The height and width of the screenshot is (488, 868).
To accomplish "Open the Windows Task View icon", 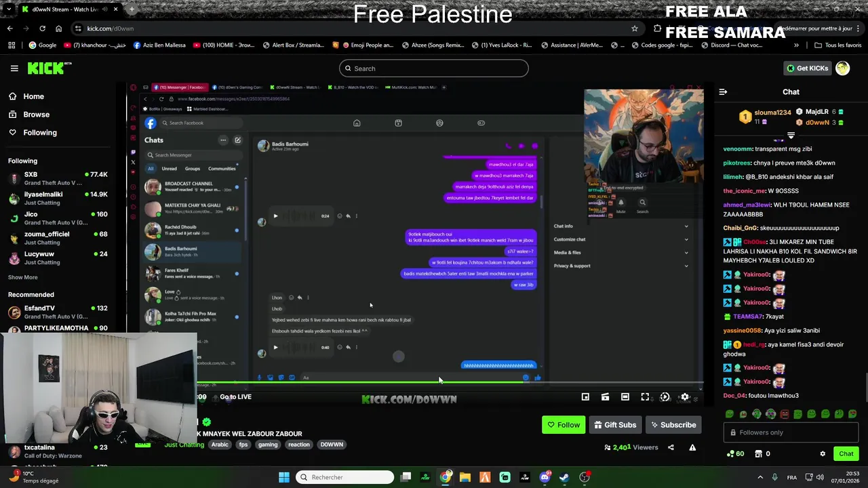I will click(x=406, y=477).
